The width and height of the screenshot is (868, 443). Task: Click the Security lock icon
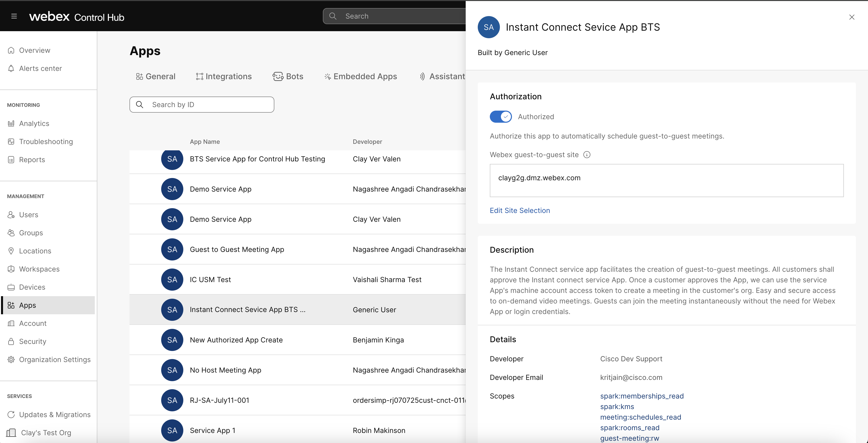[x=11, y=341]
